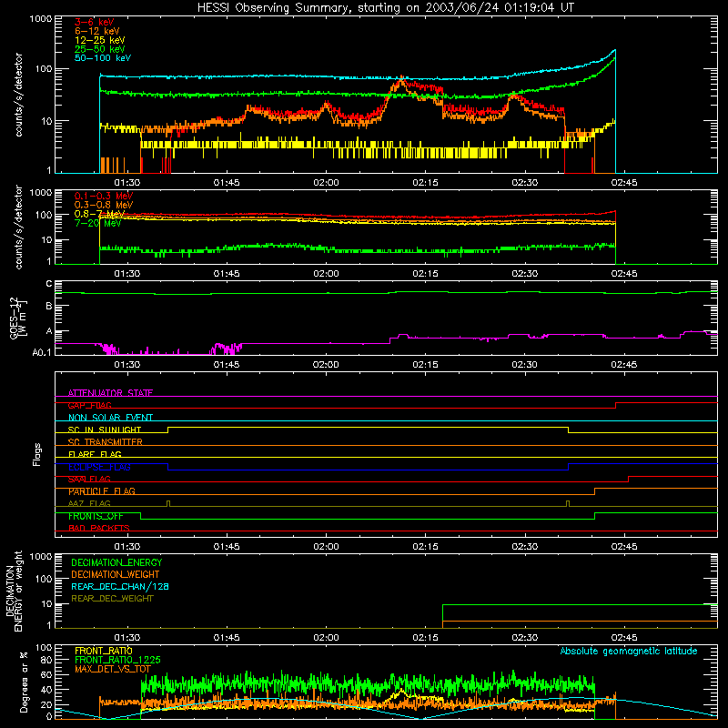728x728 pixels.
Task: Select the 6-12 keV legend label
Action: 97,31
